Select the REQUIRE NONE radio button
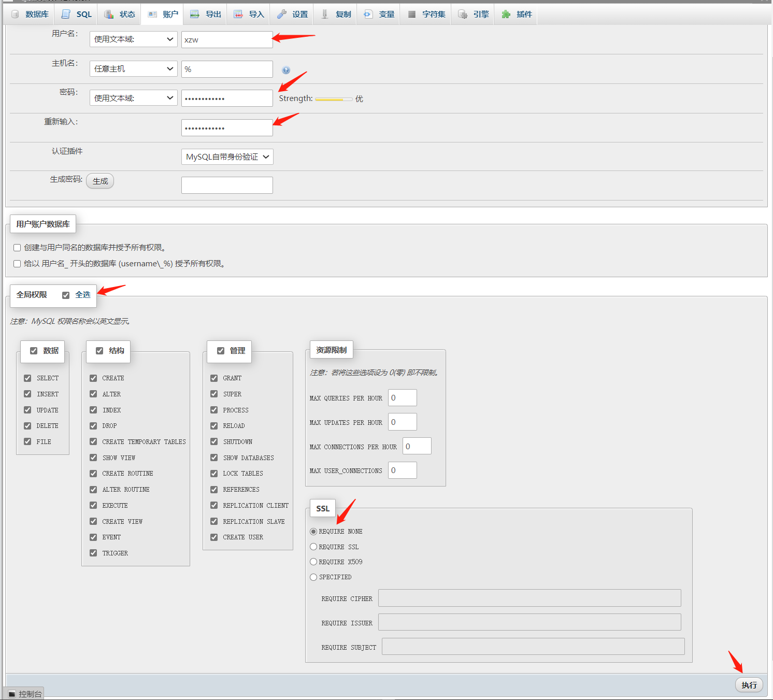 pyautogui.click(x=313, y=532)
